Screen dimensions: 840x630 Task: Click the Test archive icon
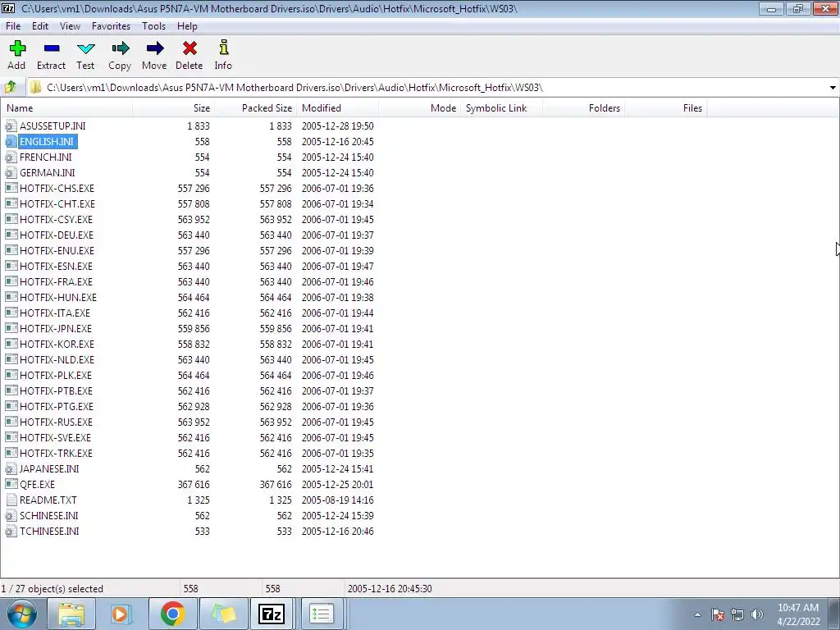(85, 48)
